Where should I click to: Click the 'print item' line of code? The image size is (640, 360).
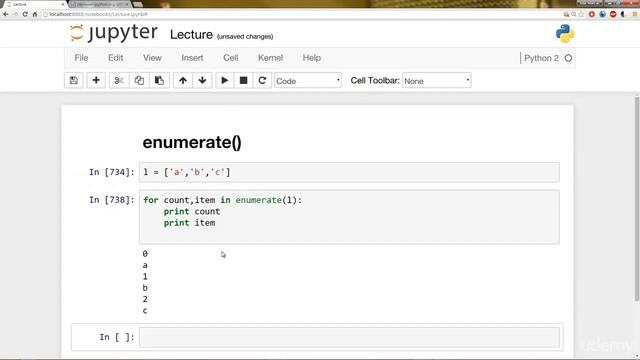189,223
